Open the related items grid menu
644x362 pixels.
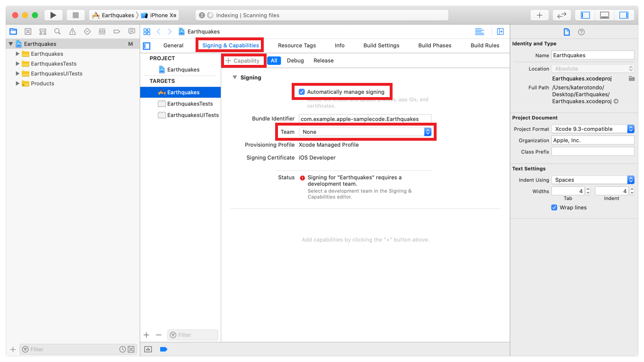147,32
